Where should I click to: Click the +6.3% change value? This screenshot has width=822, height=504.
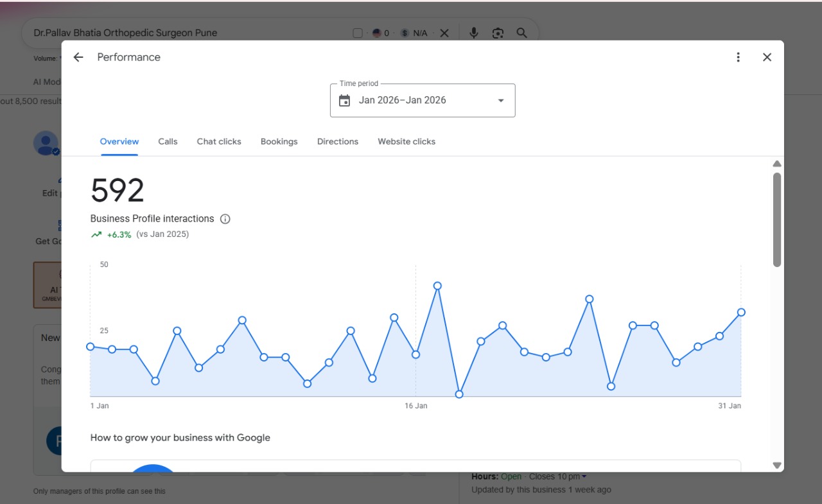click(x=119, y=234)
